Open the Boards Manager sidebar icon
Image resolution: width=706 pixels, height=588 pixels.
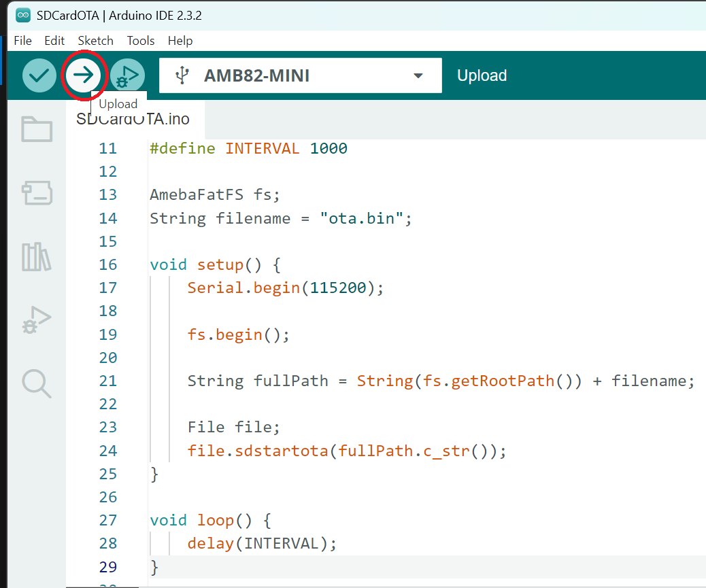37,193
